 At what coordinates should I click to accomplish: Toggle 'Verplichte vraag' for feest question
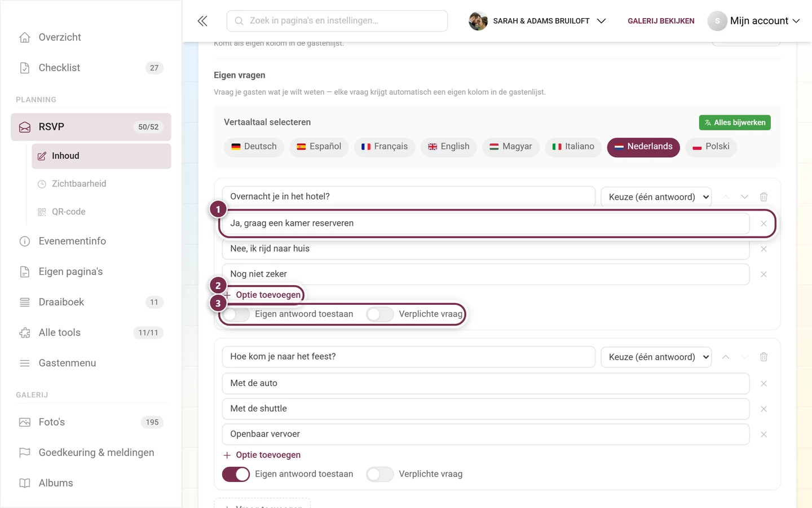point(379,474)
